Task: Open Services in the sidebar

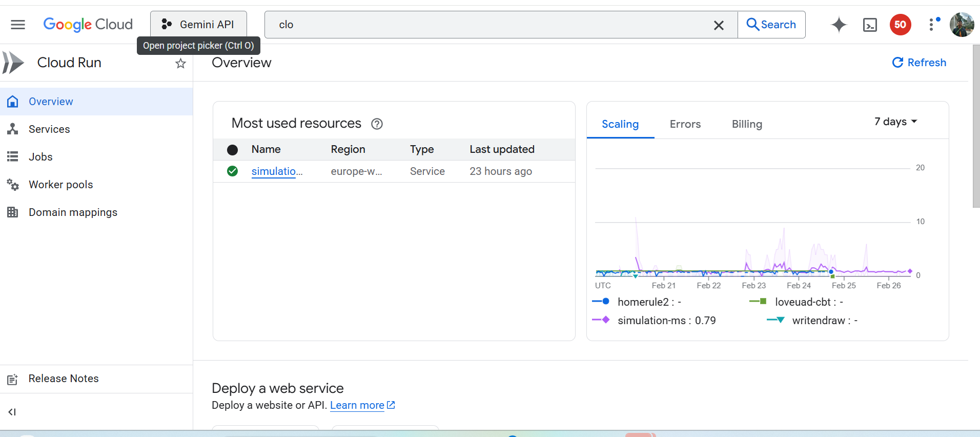Action: [96, 129]
